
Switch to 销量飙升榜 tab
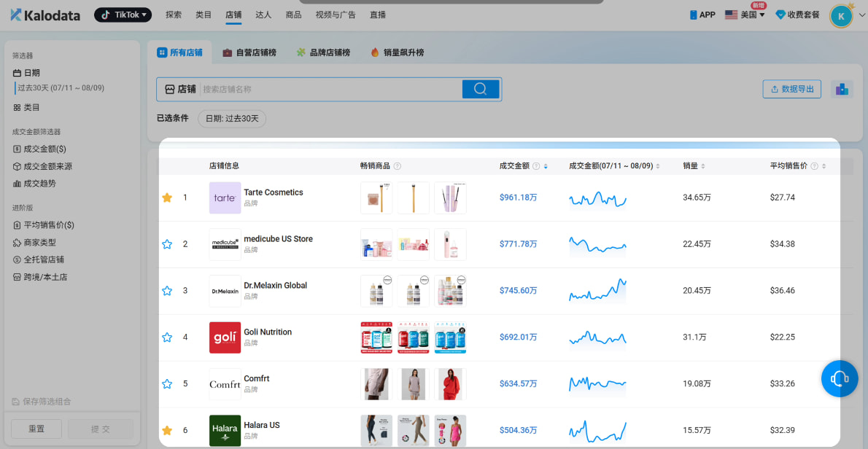[x=398, y=53]
